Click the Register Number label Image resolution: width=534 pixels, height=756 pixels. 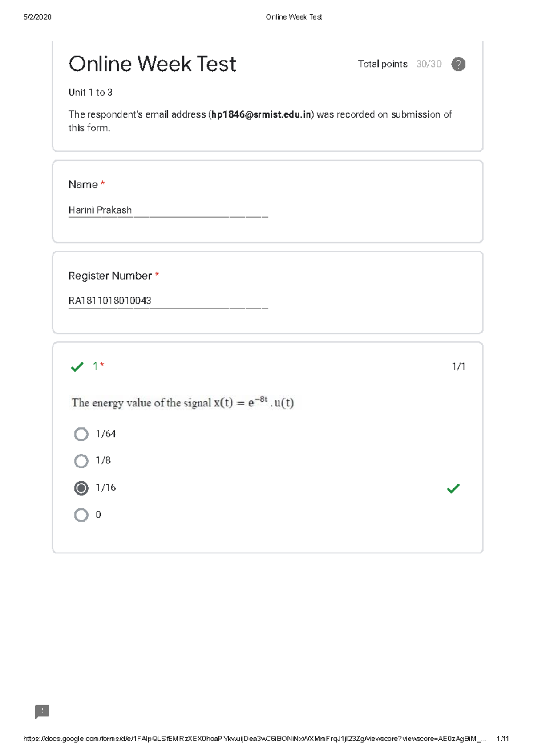tap(110, 276)
